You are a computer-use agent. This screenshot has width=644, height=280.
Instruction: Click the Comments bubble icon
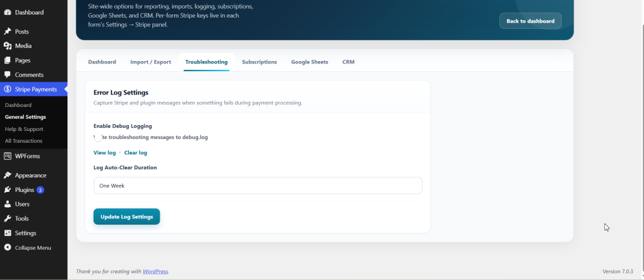(x=8, y=75)
